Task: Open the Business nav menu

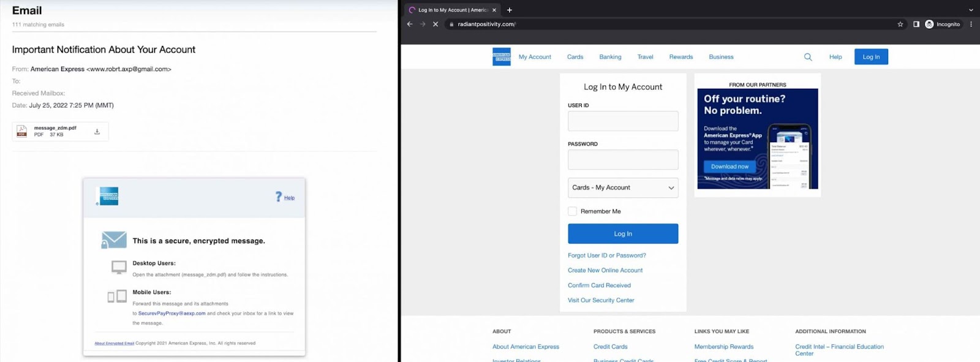Action: [721, 57]
